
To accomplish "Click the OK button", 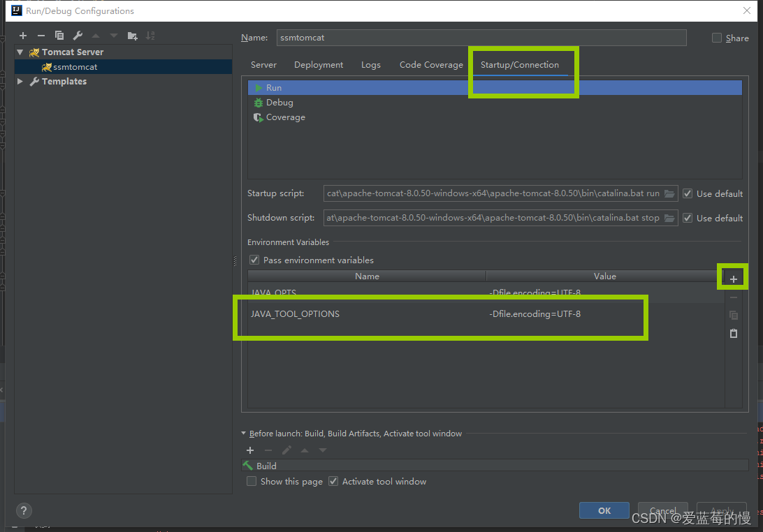I will coord(604,510).
